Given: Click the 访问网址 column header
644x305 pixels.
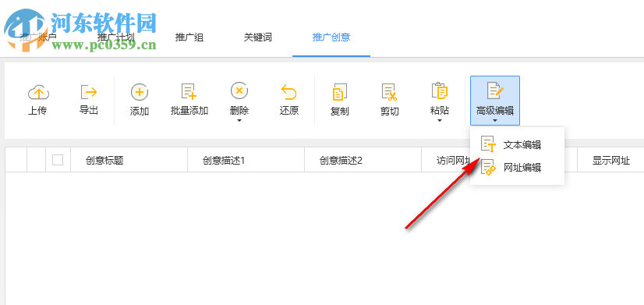Looking at the screenshot, I should 453,161.
